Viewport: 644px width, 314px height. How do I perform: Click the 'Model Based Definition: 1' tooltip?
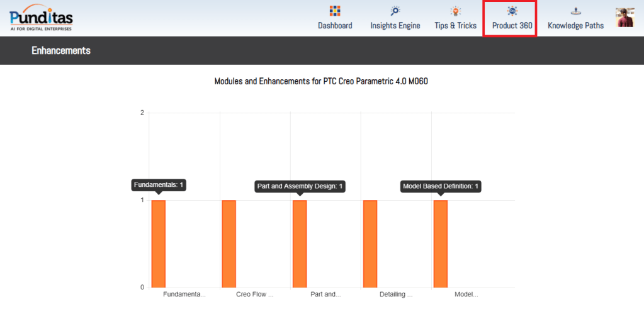441,186
